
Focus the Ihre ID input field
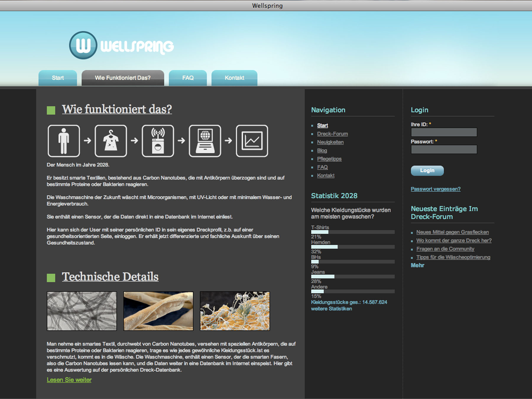444,132
